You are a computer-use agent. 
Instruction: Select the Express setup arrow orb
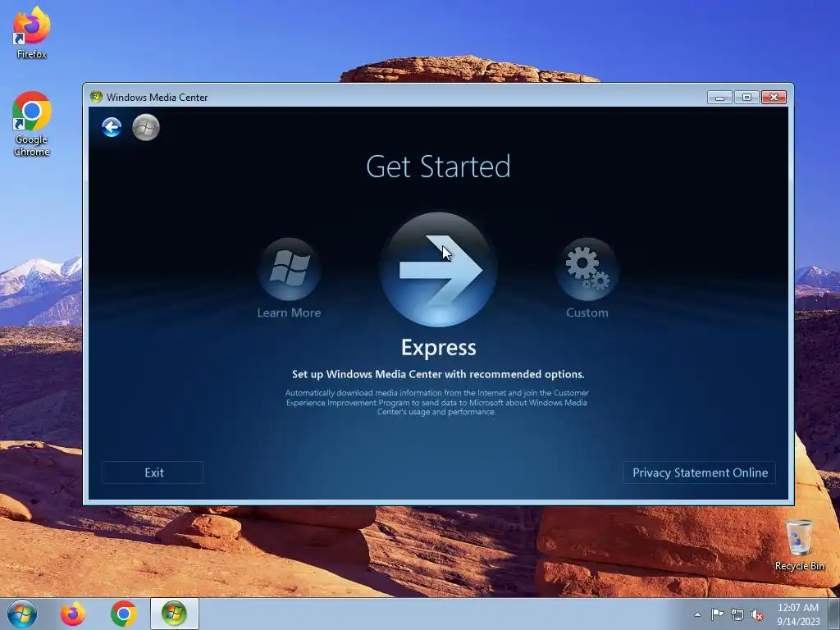tap(438, 269)
